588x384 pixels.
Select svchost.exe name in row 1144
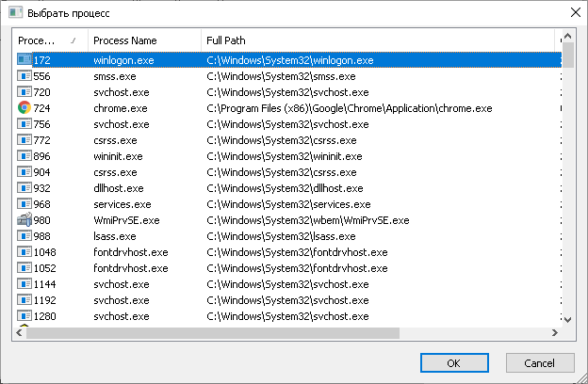coord(122,284)
